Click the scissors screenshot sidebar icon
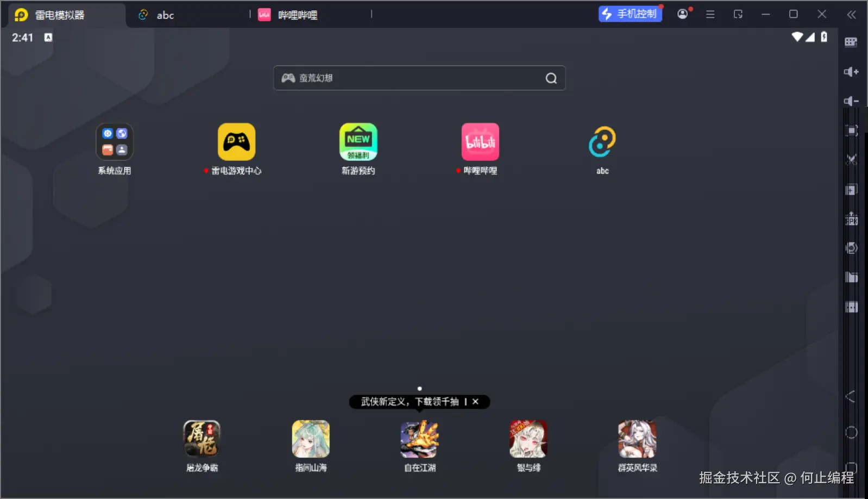The width and height of the screenshot is (868, 499). [x=852, y=160]
